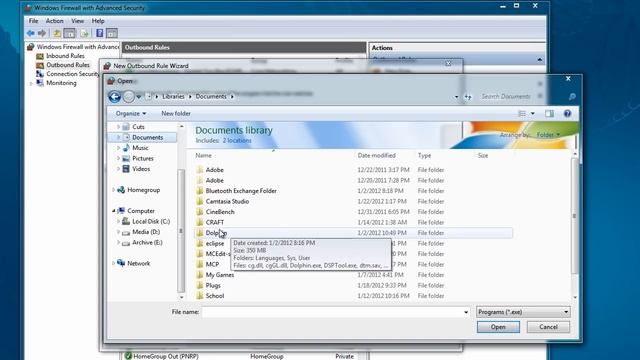This screenshot has width=640, height=360.
Task: Select Videos library in navigation pane
Action: [x=137, y=169]
